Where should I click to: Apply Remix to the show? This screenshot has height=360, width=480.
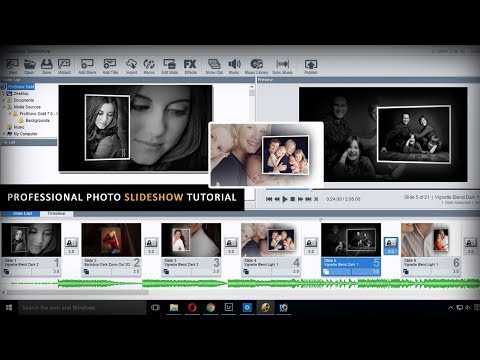coord(149,66)
